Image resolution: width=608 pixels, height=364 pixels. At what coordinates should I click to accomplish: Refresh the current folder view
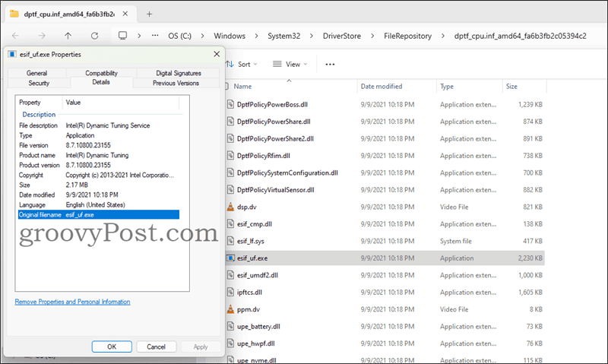pyautogui.click(x=94, y=36)
